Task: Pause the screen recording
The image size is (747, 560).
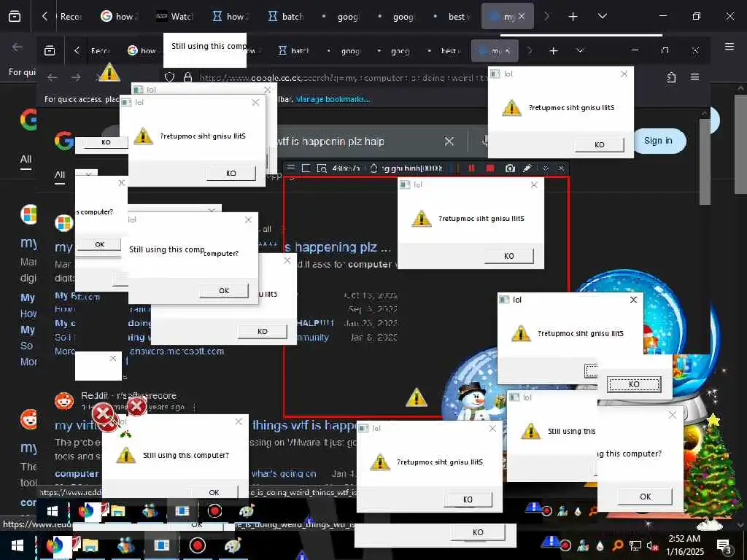Action: [472, 168]
